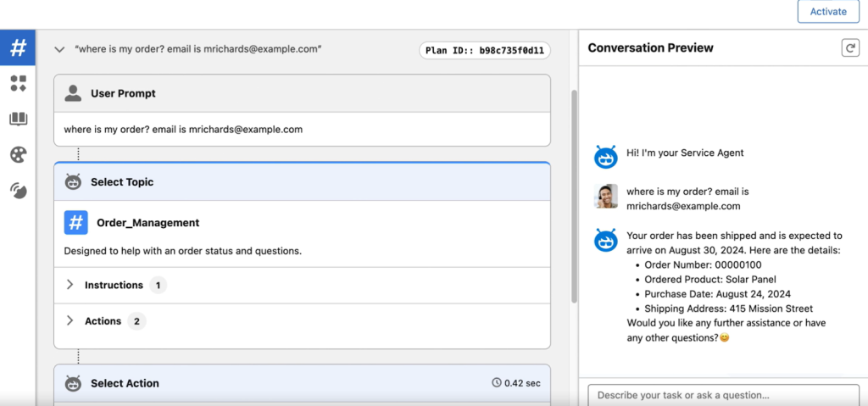Click the agent avatar beside greeting message
868x406 pixels.
coord(605,157)
